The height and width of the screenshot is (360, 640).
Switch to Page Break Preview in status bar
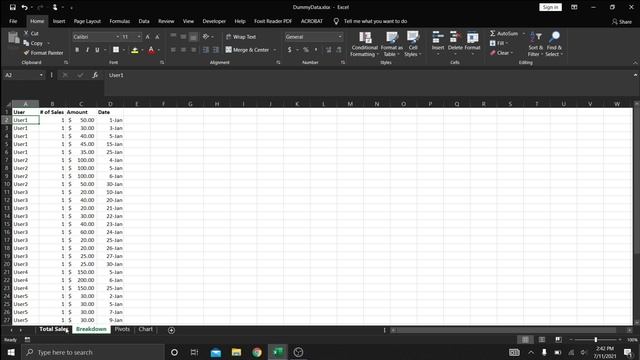click(x=558, y=340)
